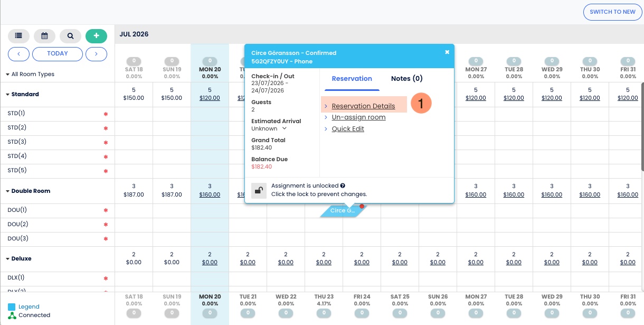Open the Reservation Details link
The height and width of the screenshot is (325, 644).
[363, 106]
